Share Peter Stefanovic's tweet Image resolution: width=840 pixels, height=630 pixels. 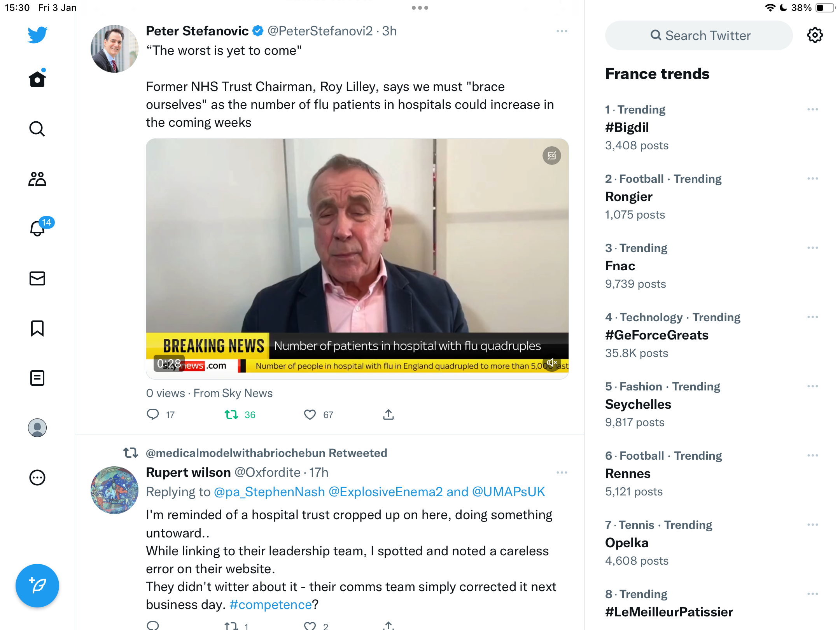tap(388, 415)
